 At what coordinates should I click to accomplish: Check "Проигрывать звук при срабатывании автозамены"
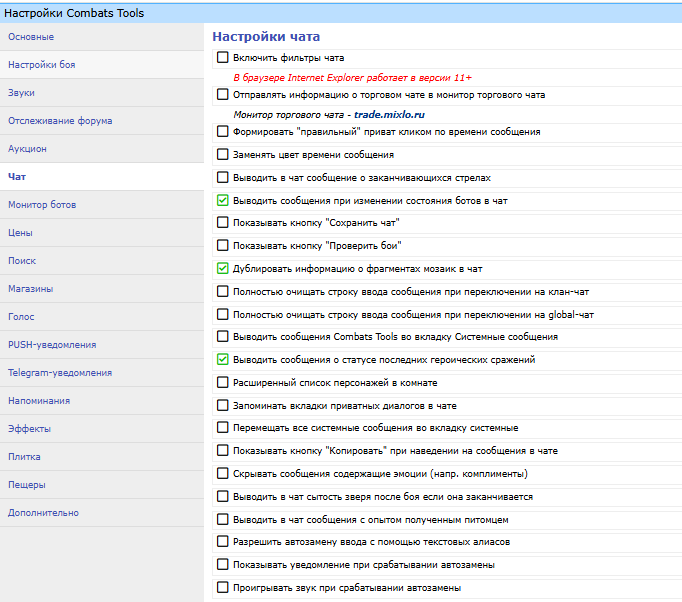tap(223, 587)
